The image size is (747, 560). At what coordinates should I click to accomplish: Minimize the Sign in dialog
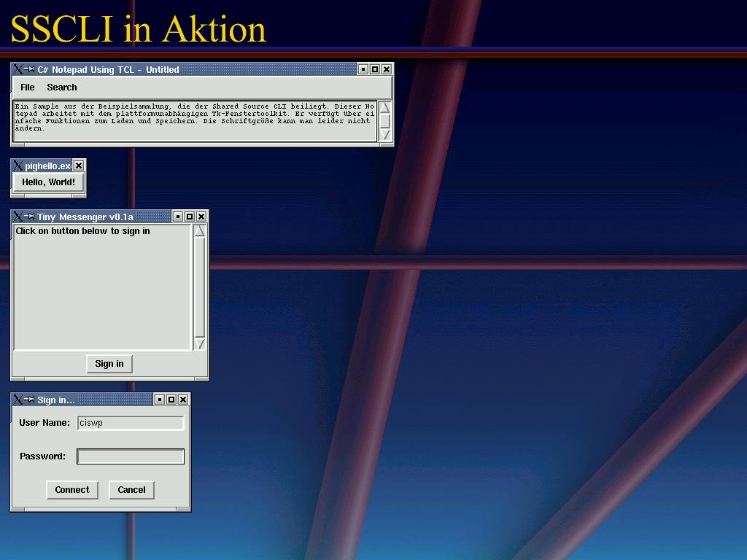click(x=160, y=400)
